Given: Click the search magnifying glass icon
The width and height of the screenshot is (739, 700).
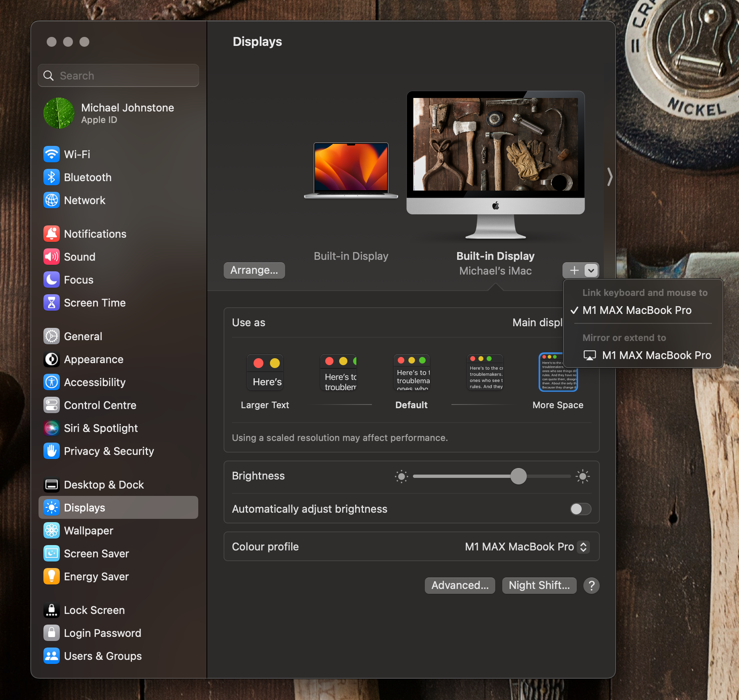Looking at the screenshot, I should (x=49, y=76).
